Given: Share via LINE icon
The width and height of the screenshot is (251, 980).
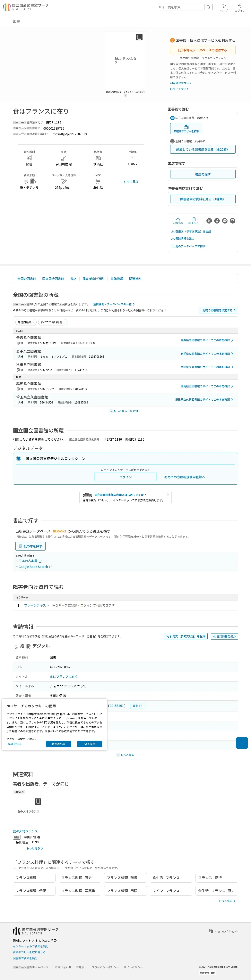Looking at the screenshot, I should (x=225, y=221).
